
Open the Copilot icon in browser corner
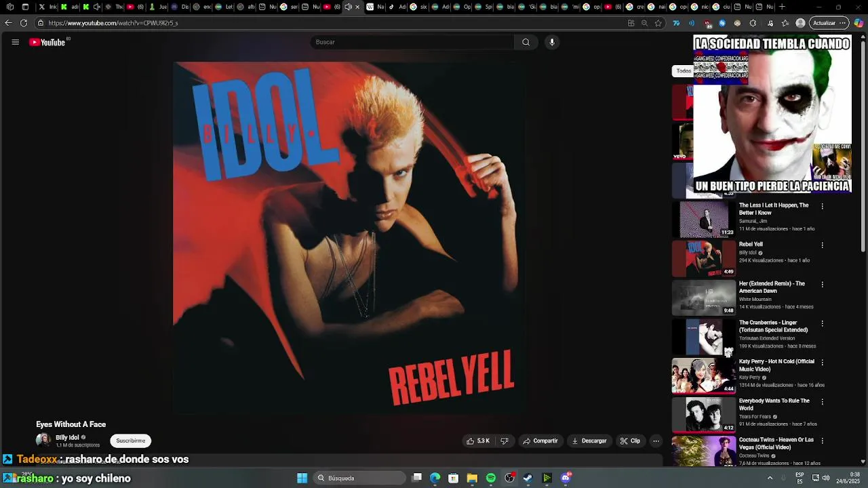point(859,23)
